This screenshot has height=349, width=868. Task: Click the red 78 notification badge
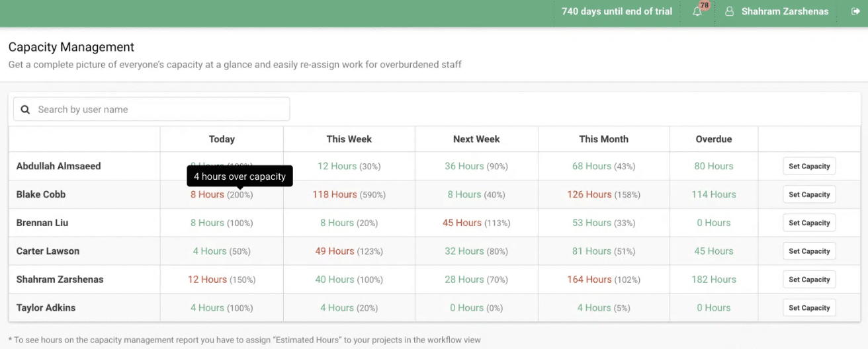click(704, 5)
